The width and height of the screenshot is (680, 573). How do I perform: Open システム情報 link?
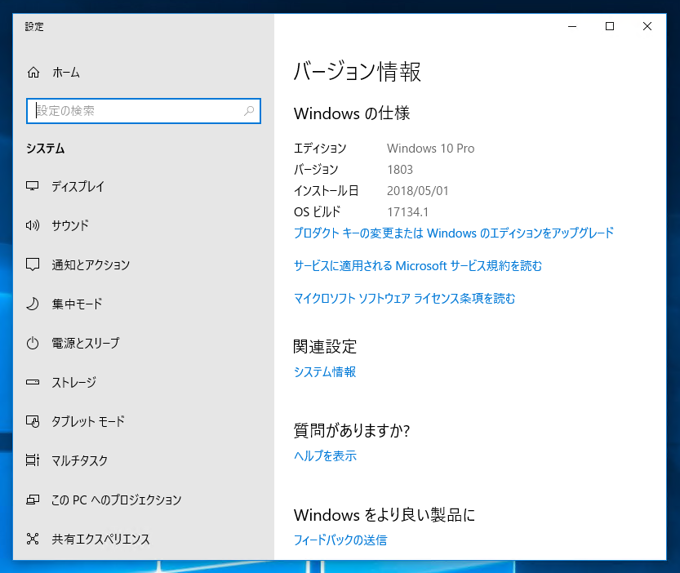tap(325, 372)
